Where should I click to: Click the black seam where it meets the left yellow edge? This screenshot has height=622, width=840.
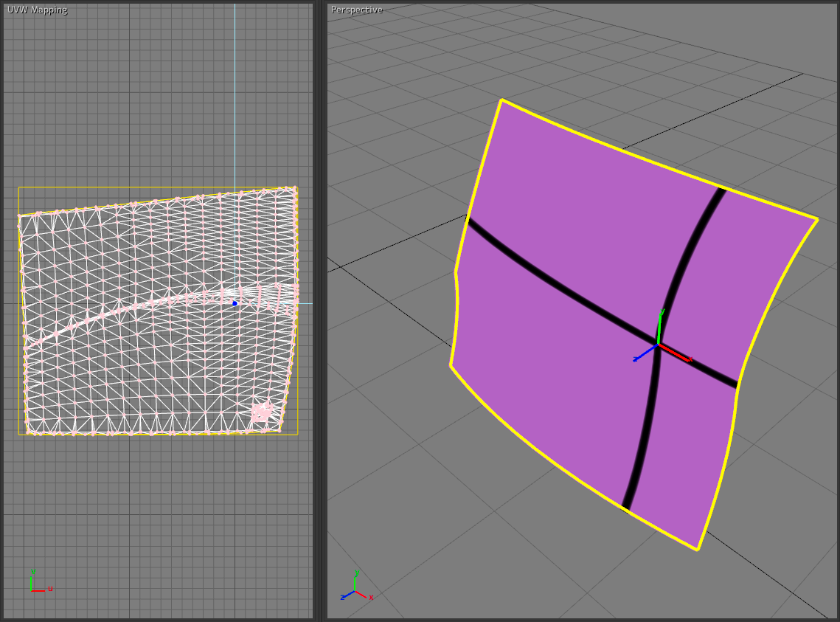[469, 219]
